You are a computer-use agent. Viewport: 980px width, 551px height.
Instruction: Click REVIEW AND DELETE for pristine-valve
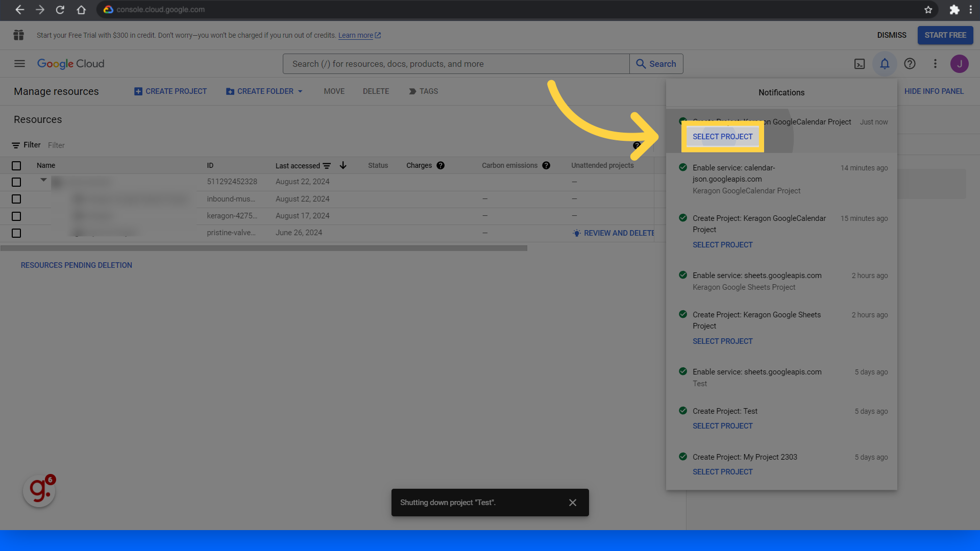coord(614,233)
